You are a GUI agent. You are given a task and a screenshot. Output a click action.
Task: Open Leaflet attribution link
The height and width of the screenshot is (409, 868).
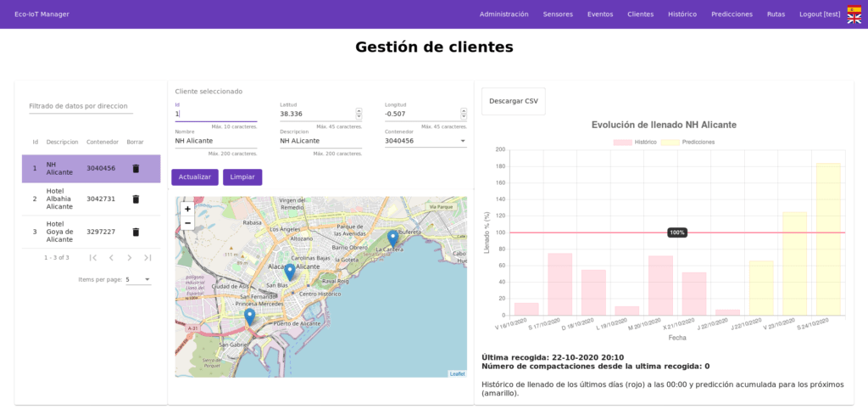(x=457, y=374)
